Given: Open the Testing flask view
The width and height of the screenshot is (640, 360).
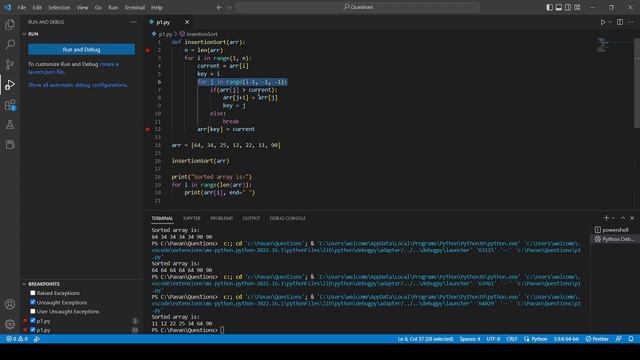Looking at the screenshot, I should click(x=10, y=124).
